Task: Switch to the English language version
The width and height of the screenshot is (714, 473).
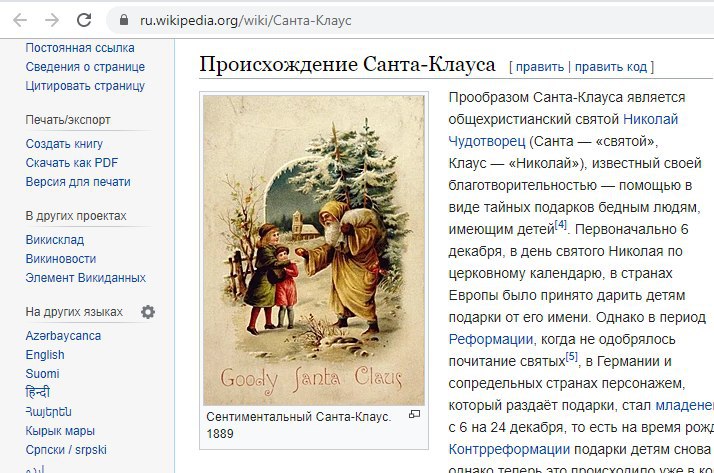Action: (x=45, y=355)
